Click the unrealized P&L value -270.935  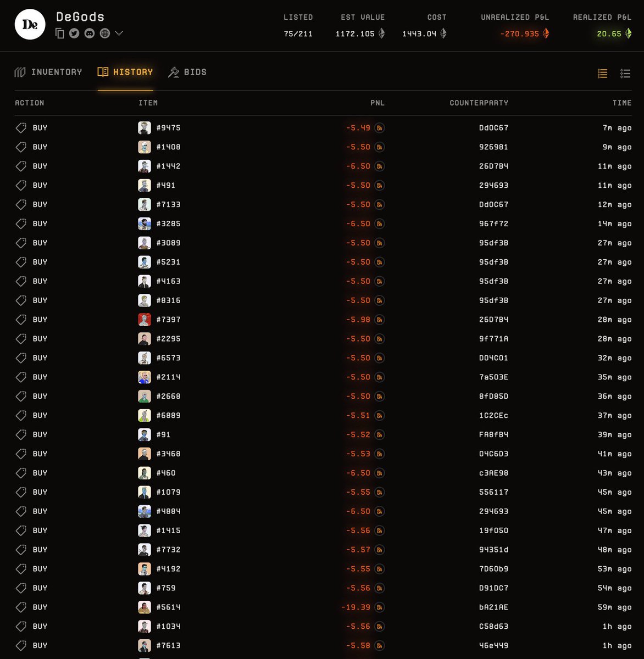click(519, 34)
